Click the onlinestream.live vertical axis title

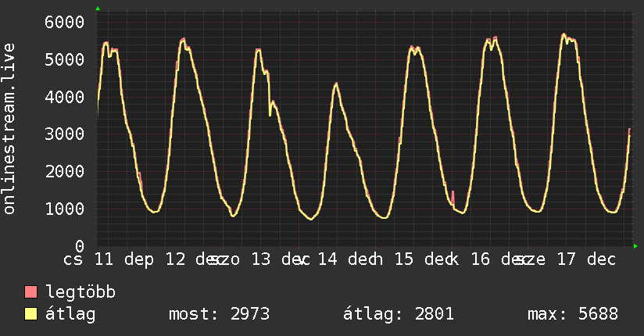click(9, 129)
